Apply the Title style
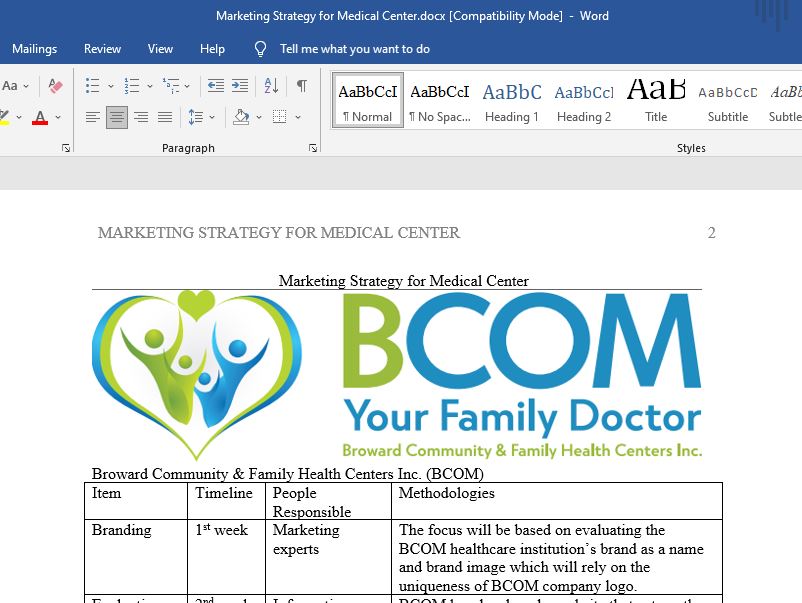Image resolution: width=802 pixels, height=603 pixels. [656, 101]
